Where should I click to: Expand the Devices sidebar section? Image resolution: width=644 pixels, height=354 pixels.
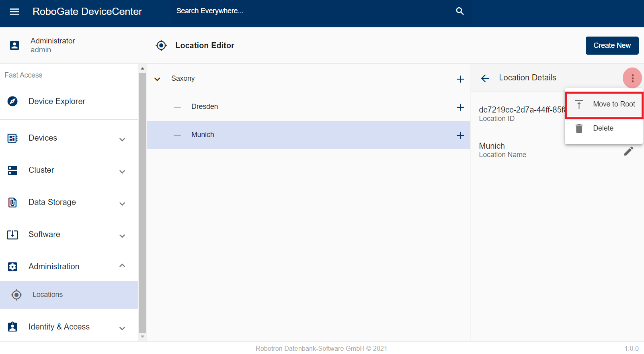coord(122,139)
